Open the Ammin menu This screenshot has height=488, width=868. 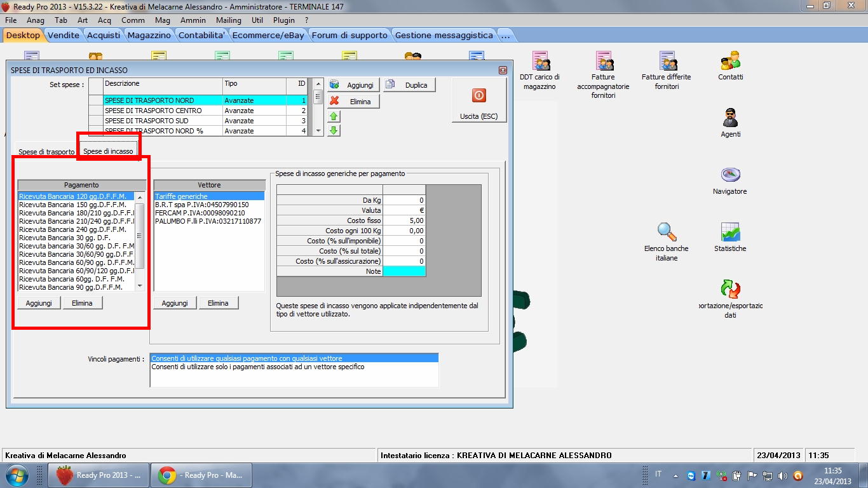[x=193, y=20]
